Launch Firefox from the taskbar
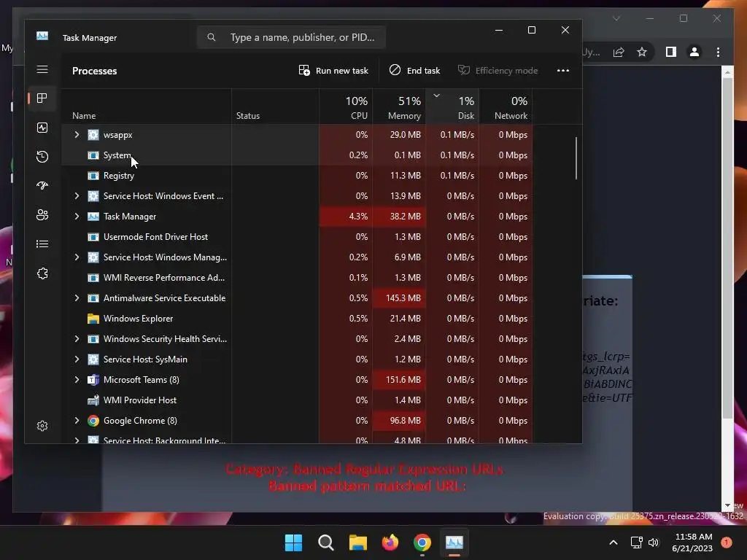 390,542
